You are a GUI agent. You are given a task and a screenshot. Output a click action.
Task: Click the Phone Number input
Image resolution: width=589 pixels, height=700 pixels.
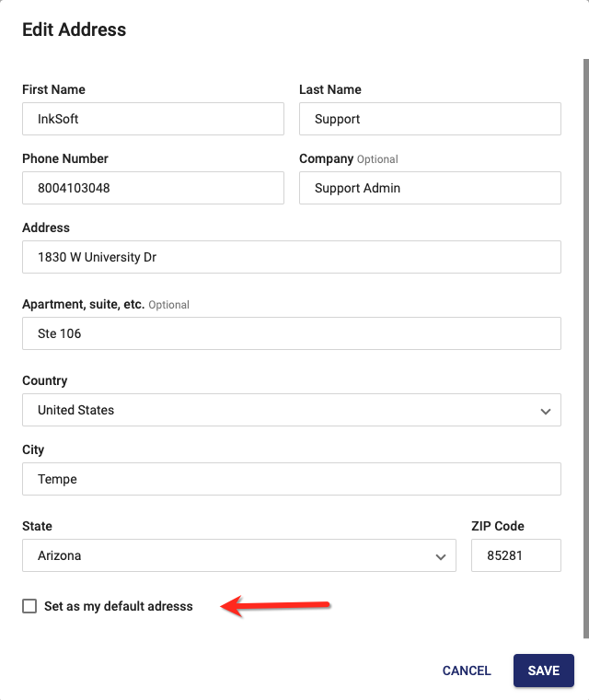pos(153,188)
